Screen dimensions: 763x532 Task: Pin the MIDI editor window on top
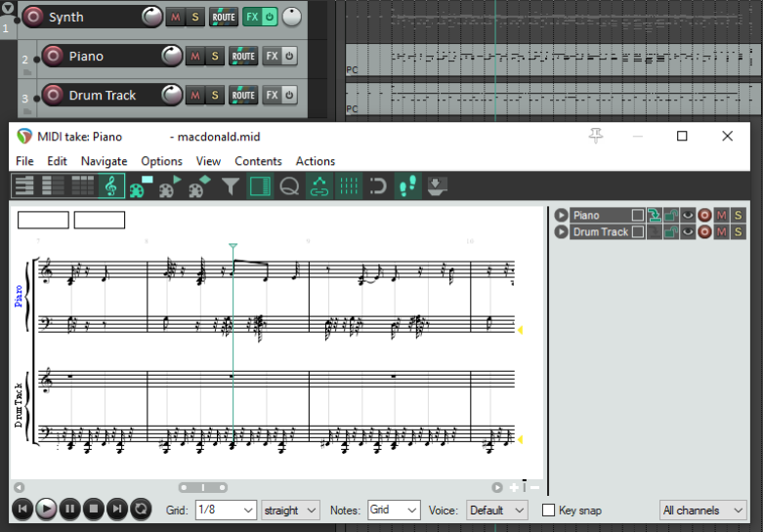coord(596,136)
